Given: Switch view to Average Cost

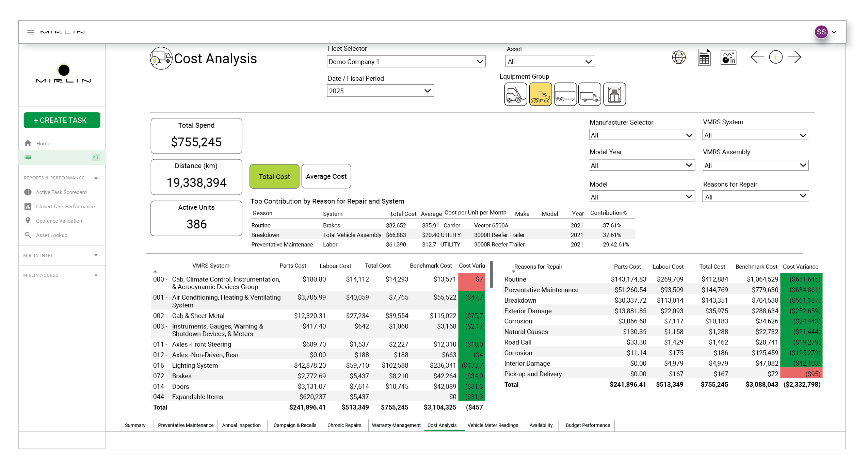Looking at the screenshot, I should (326, 176).
